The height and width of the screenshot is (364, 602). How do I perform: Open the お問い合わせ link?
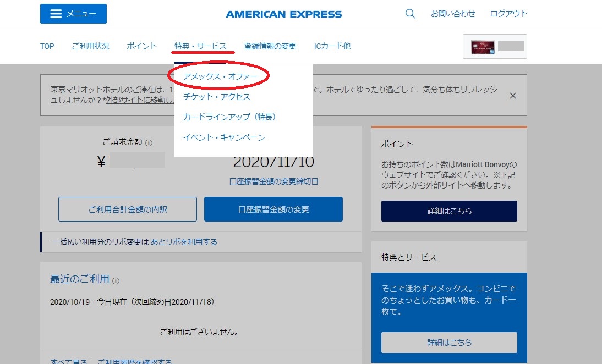point(453,14)
